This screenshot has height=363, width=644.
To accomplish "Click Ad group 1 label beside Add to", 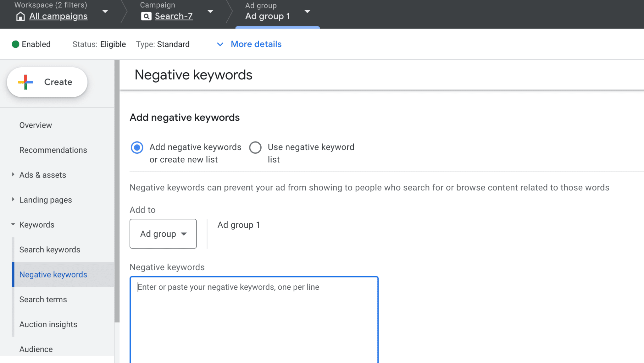I will click(239, 225).
